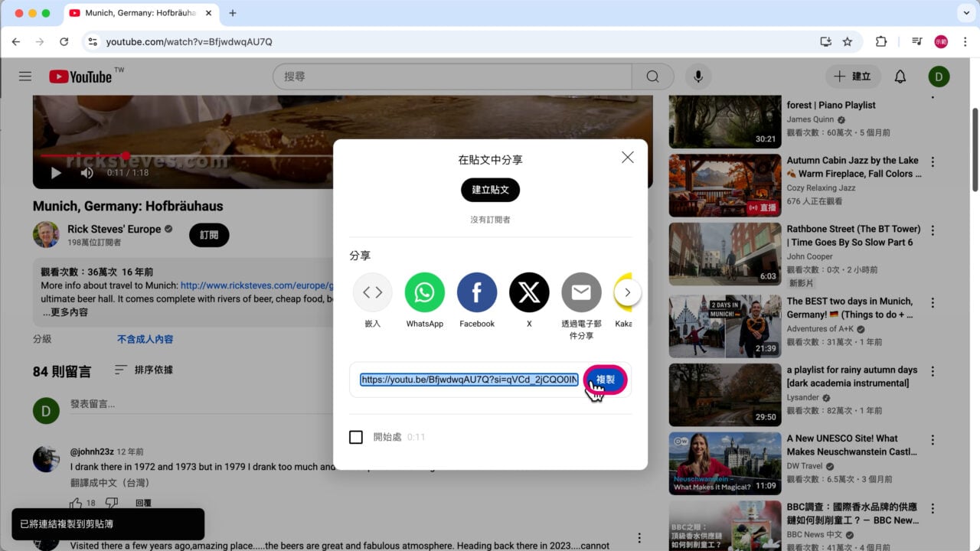Open the Chrome three-dot browser menu
The height and width of the screenshot is (551, 980).
pos(964,41)
